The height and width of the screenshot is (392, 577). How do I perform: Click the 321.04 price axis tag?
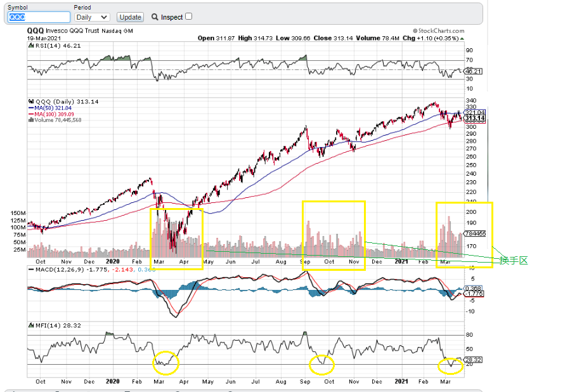click(x=475, y=112)
